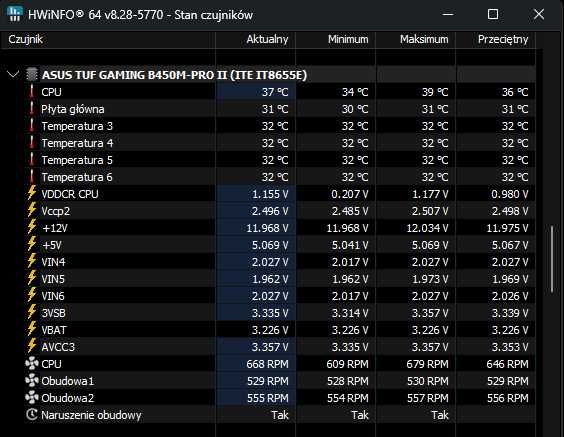Select the VBAT sensor label

54,330
